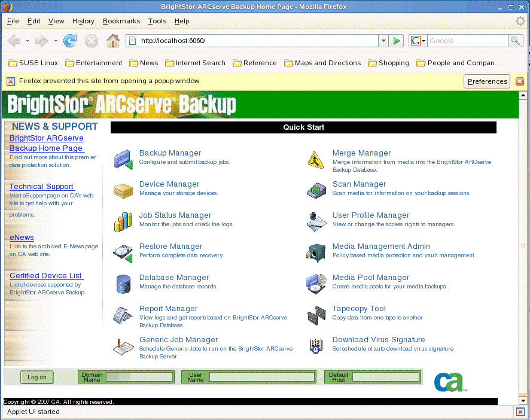Click the Scan Manager scanner icon
The height and width of the screenshot is (420, 530).
click(x=316, y=191)
